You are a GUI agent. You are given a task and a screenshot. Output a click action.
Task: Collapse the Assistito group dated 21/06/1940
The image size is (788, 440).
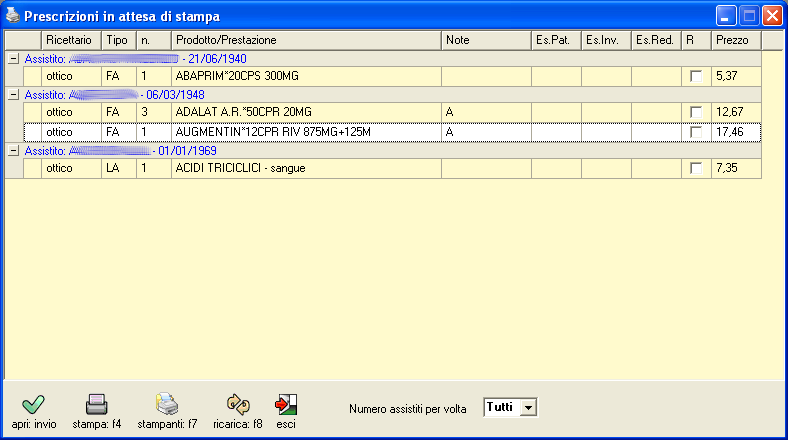(x=13, y=59)
